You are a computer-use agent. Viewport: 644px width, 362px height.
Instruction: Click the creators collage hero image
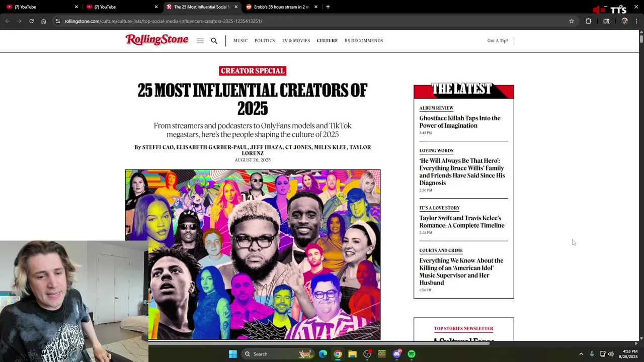253,254
